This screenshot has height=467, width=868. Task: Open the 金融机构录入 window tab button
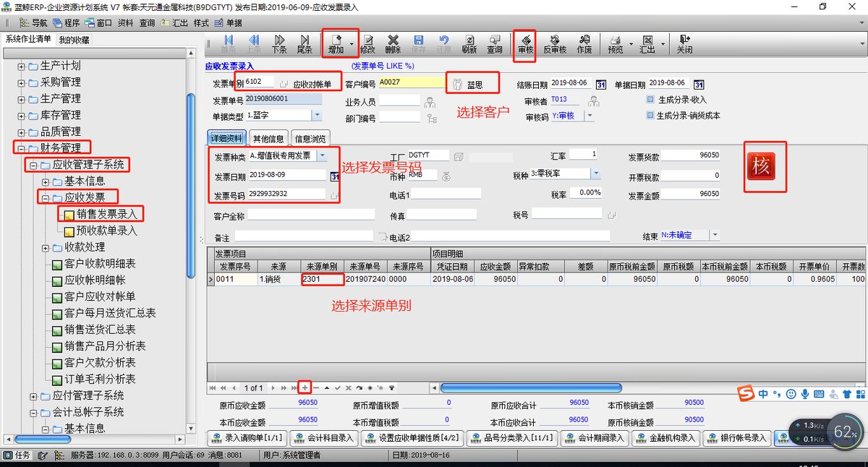pyautogui.click(x=666, y=437)
